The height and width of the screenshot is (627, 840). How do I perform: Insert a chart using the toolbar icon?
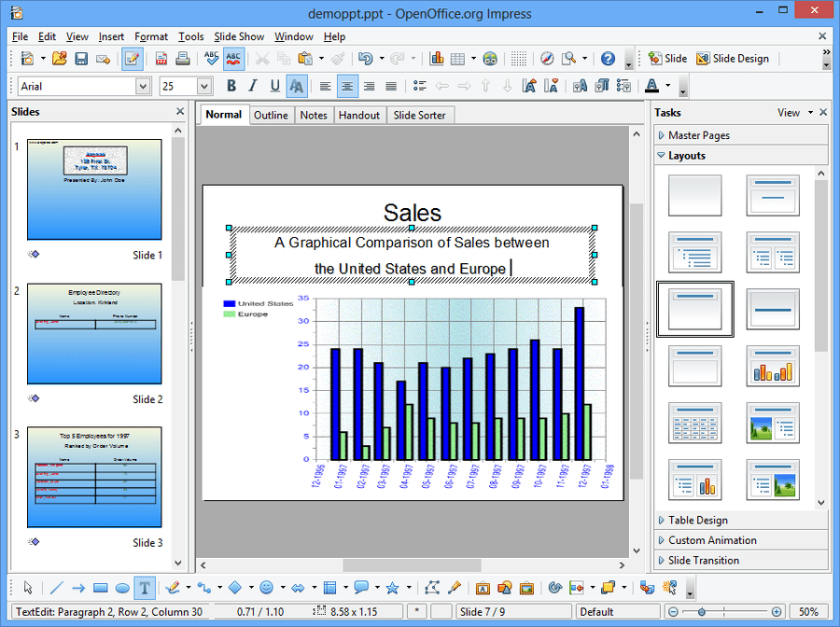click(x=436, y=59)
